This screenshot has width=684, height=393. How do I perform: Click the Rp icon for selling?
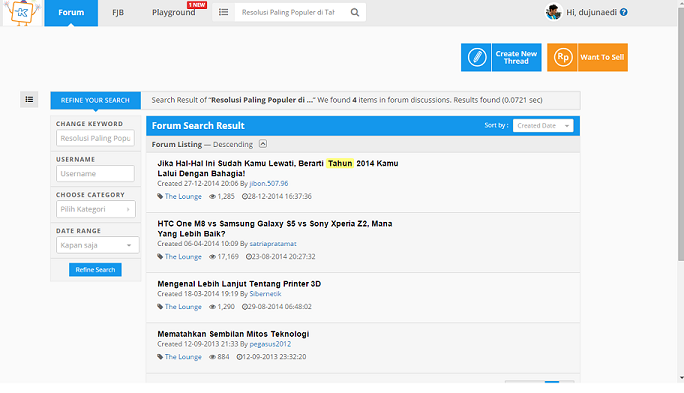tap(562, 57)
